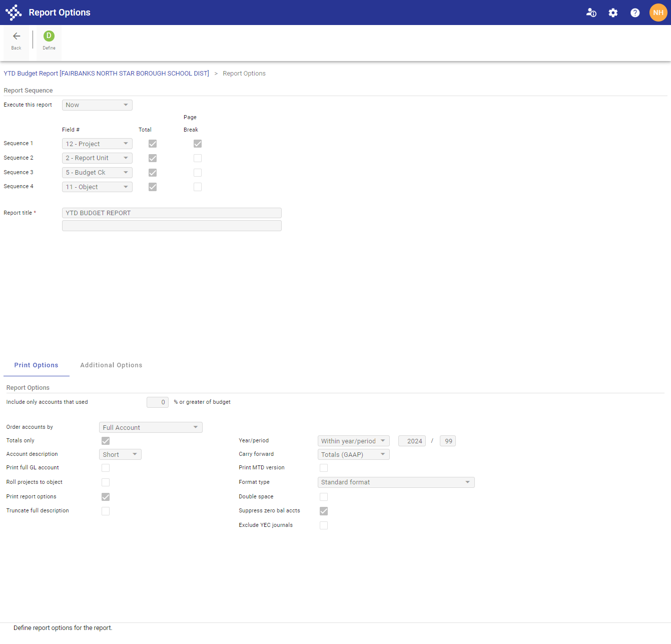Open the settings gear icon
Screen dimensions: 671x644
point(613,13)
